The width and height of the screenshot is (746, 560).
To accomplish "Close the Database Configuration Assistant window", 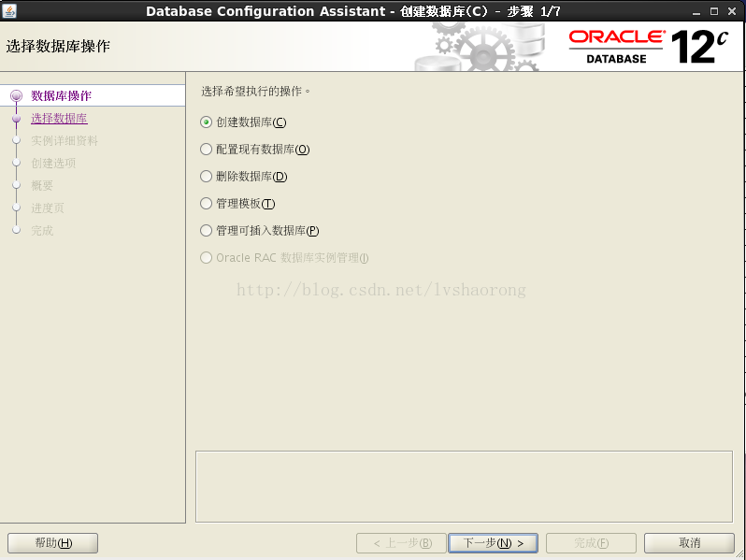I will [732, 11].
